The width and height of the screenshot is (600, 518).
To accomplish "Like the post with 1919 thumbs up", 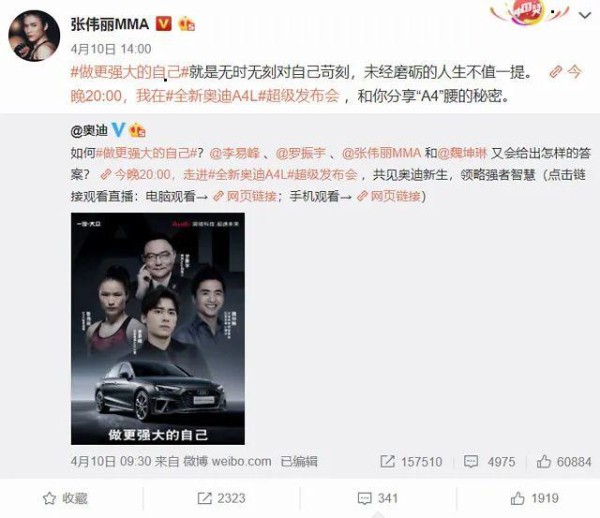I will 535,498.
